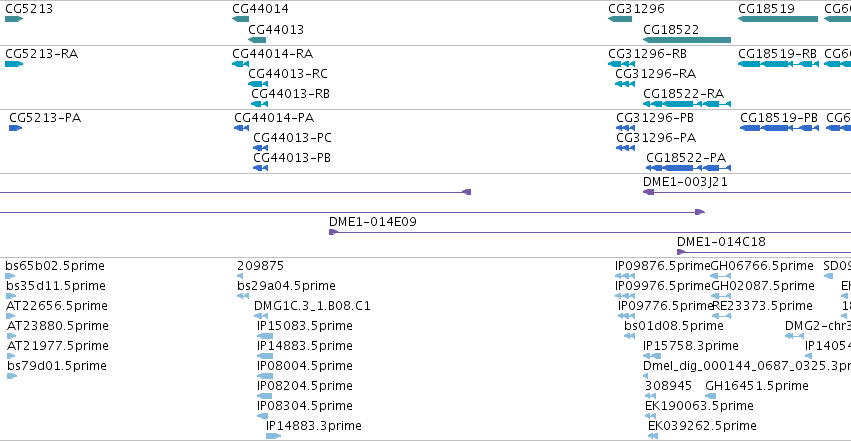Click the Dmel_dig_000144_0687_0325 feature
This screenshot has height=441, width=851.
click(747, 366)
